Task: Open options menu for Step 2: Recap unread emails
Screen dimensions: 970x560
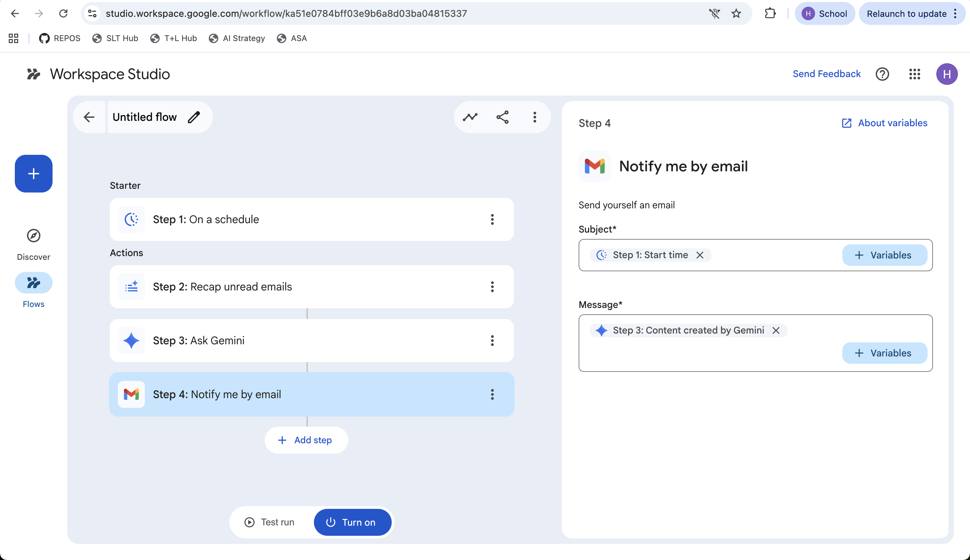Action: tap(492, 286)
